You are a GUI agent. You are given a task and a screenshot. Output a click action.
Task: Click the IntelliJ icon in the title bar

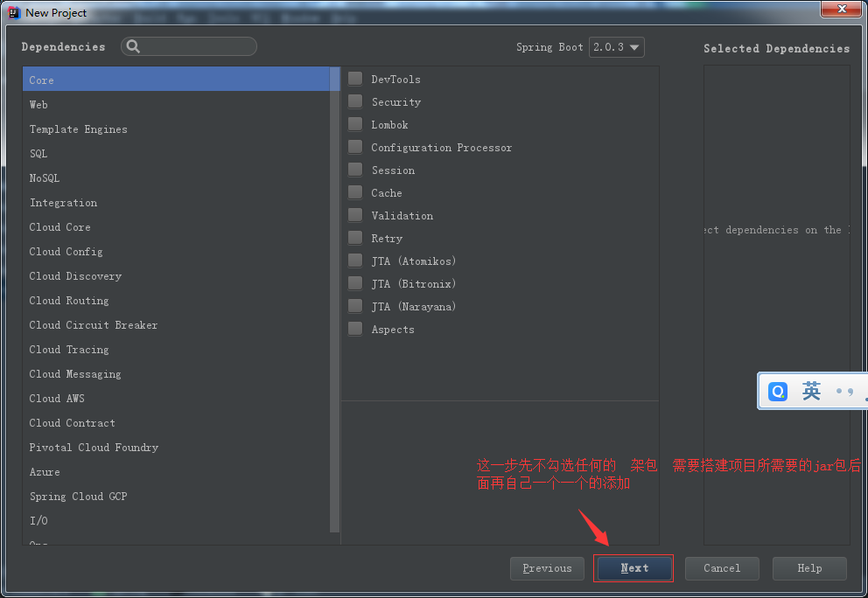point(14,12)
